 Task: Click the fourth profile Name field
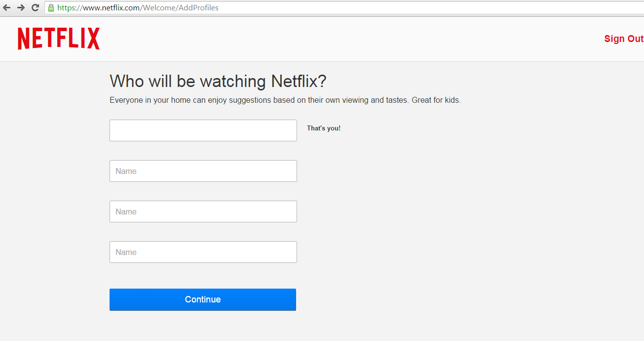(x=203, y=252)
